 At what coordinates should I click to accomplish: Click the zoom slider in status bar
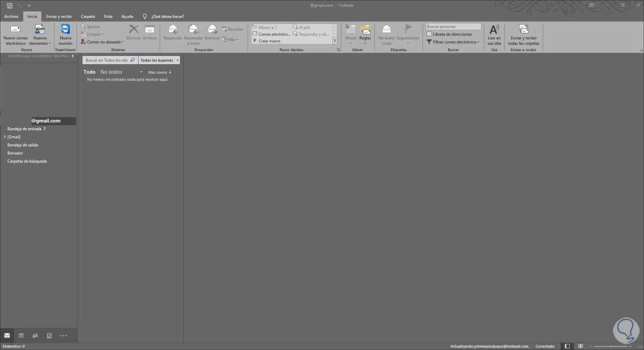[x=611, y=346]
